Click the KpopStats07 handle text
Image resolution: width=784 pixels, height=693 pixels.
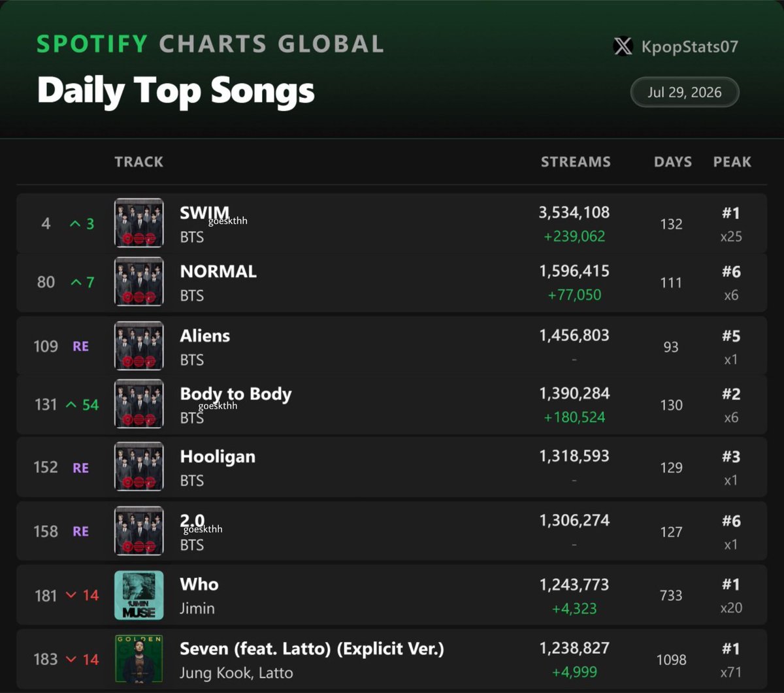[x=689, y=46]
